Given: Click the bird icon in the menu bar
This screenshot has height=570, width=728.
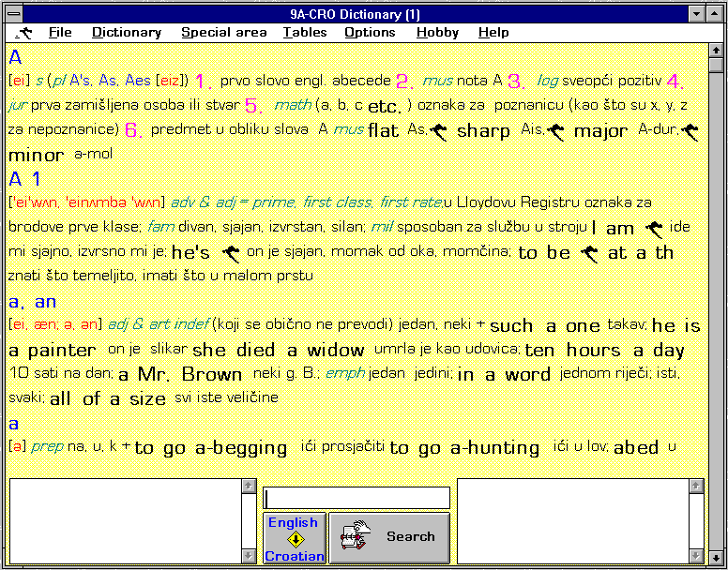Looking at the screenshot, I should [23, 33].
